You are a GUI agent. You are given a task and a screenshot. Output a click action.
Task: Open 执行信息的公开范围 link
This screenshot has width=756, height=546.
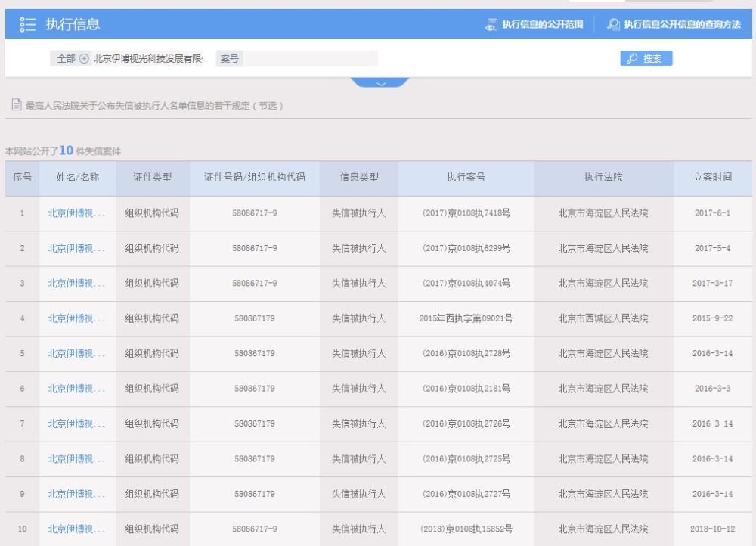pyautogui.click(x=542, y=24)
